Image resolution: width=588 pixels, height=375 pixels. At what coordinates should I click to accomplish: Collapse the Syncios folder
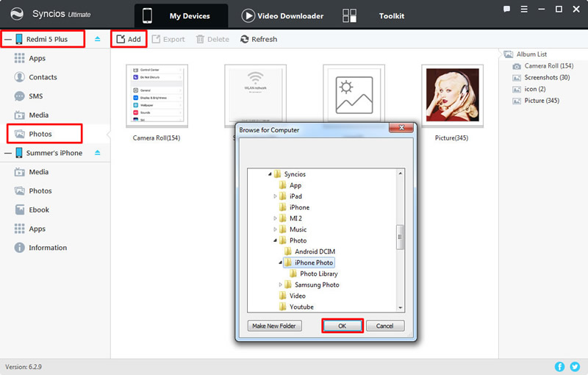(270, 174)
